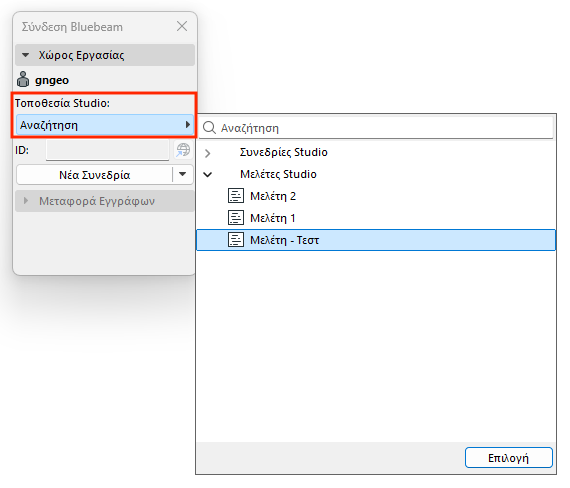
Task: Expand the Μεταφορά Εγγράφων section
Action: pos(25,201)
